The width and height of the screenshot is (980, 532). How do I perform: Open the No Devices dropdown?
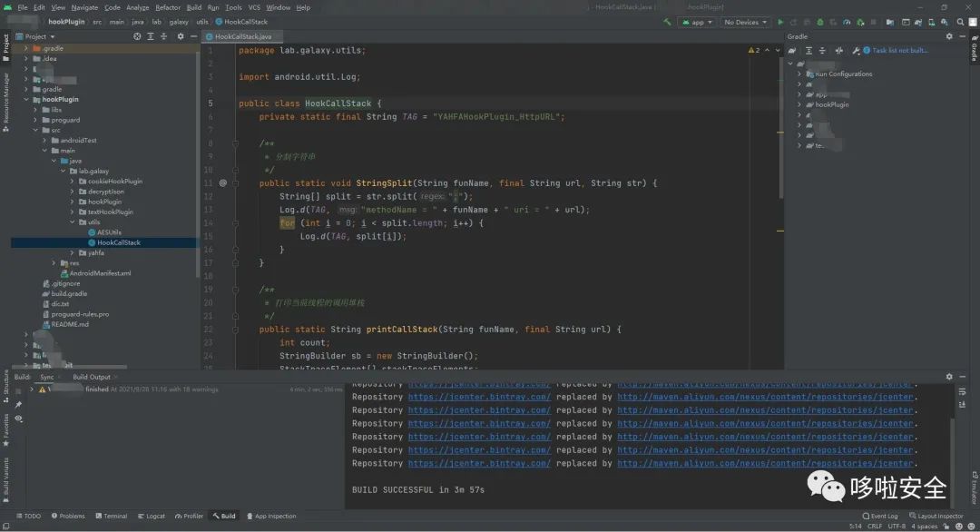(745, 22)
